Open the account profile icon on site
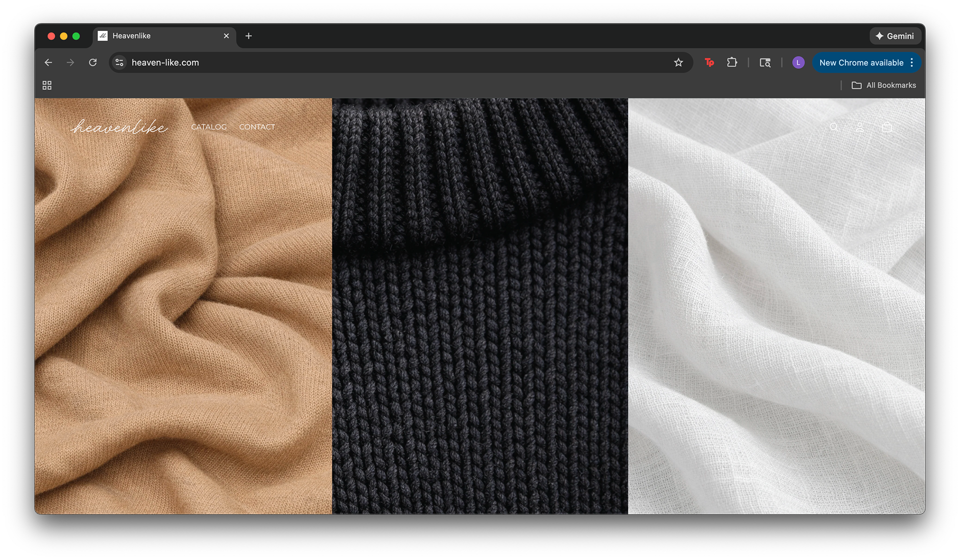Viewport: 960px width, 560px height. pos(859,127)
